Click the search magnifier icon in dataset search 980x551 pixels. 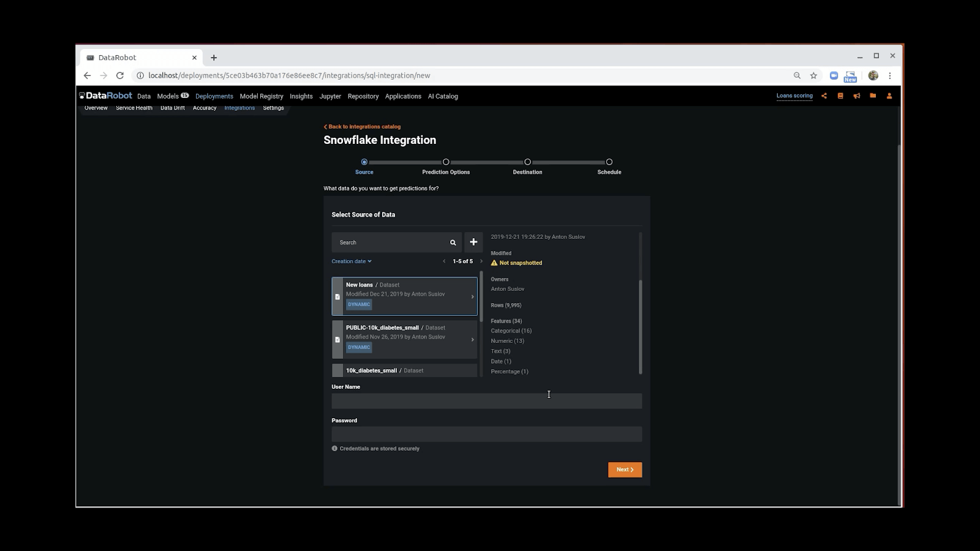coord(453,242)
